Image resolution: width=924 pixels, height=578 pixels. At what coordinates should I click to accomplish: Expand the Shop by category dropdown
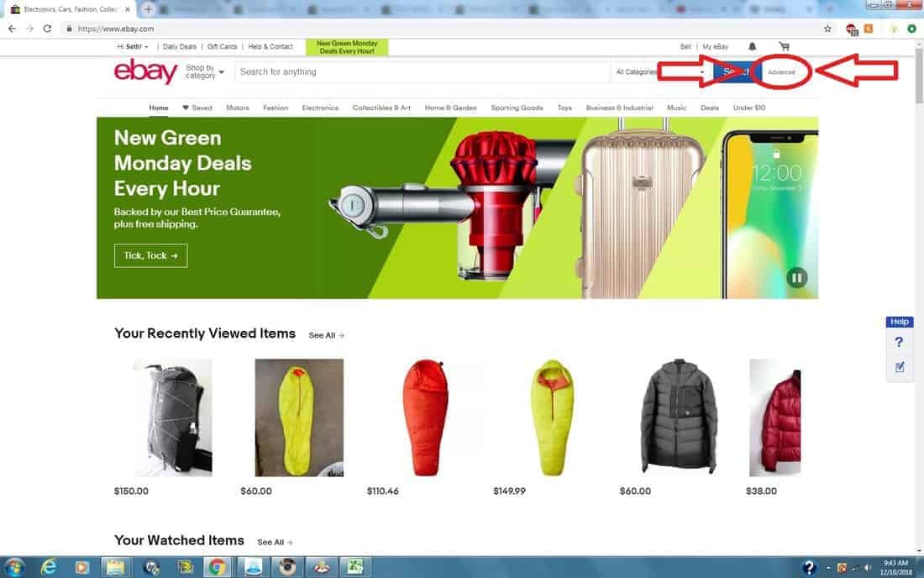pyautogui.click(x=204, y=72)
